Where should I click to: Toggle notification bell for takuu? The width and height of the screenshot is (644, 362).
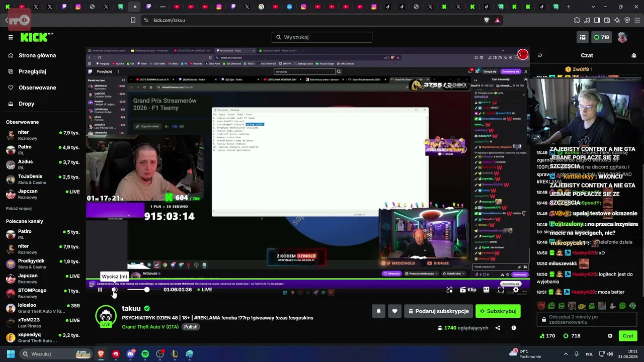379,311
